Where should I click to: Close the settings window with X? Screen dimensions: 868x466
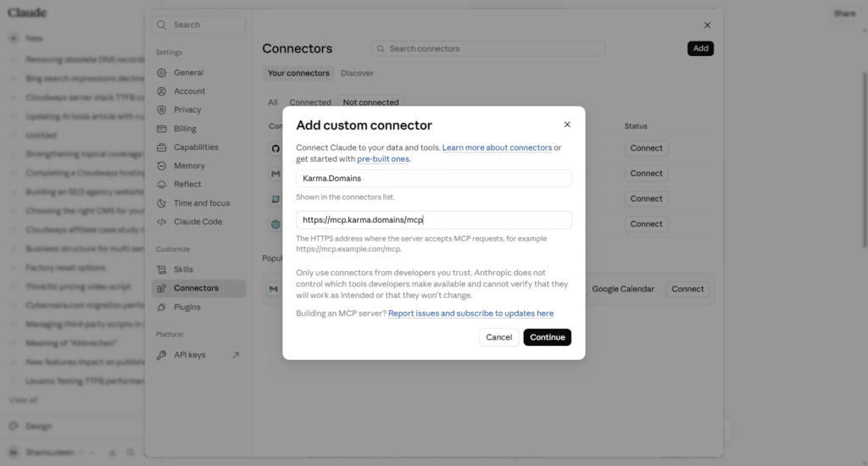click(x=707, y=25)
